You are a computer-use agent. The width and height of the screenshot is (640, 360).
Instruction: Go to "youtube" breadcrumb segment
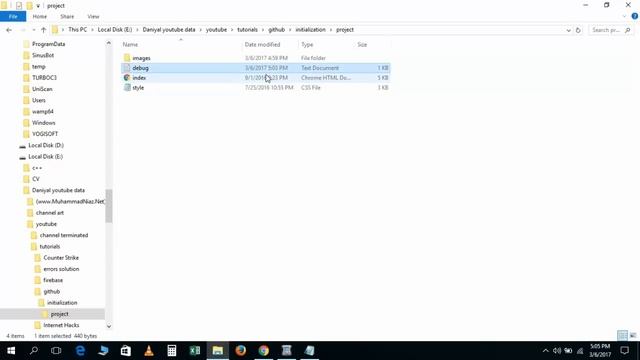[x=216, y=30]
